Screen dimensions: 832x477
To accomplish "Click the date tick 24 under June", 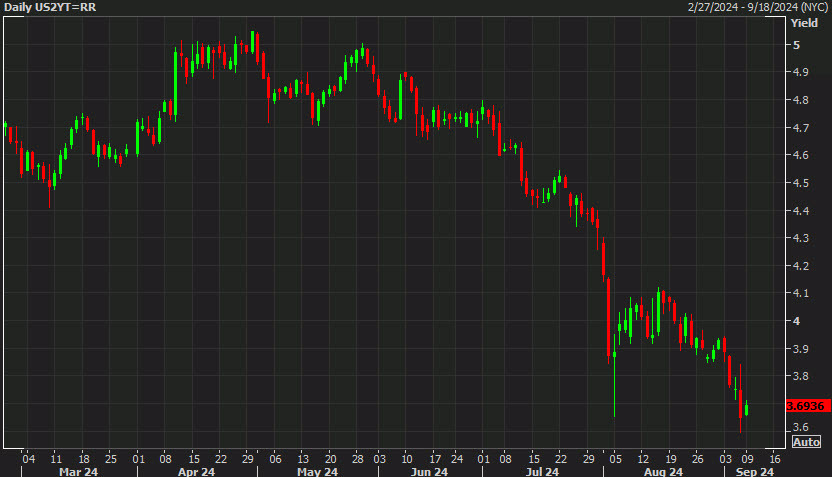I will pos(457,459).
